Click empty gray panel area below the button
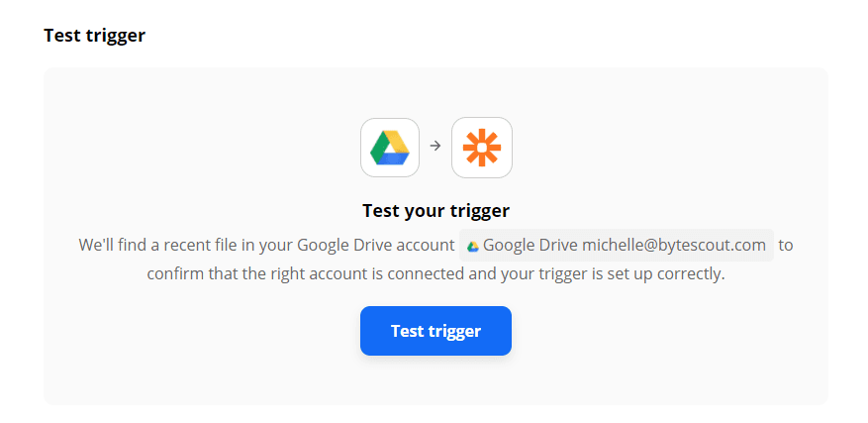Viewport: 868px width, 423px height. point(435,381)
